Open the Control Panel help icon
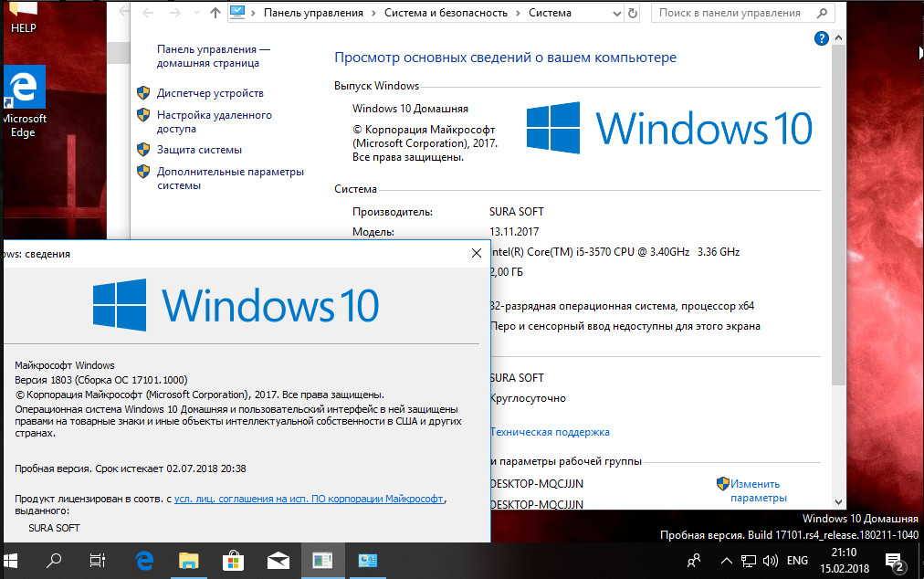This screenshot has height=579, width=924. tap(821, 39)
